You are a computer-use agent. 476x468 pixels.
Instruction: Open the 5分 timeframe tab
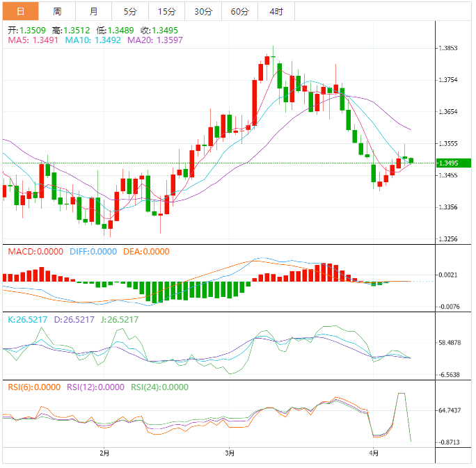click(130, 11)
